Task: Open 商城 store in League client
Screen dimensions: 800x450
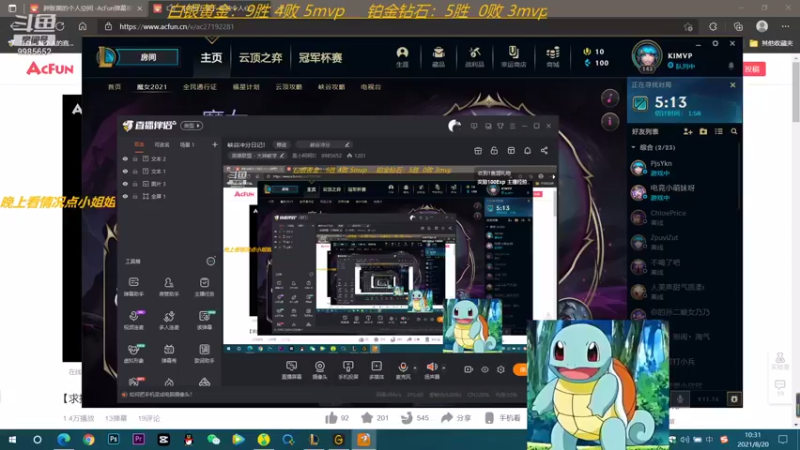Action: (553, 57)
